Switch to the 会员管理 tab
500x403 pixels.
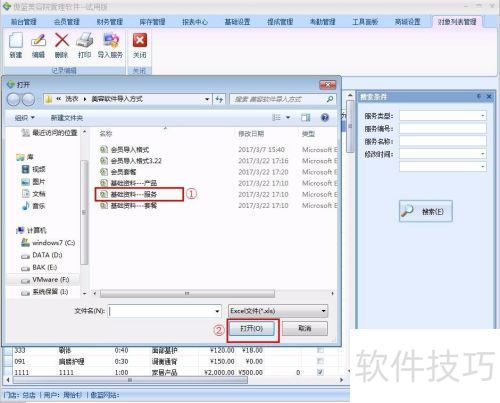tap(66, 22)
